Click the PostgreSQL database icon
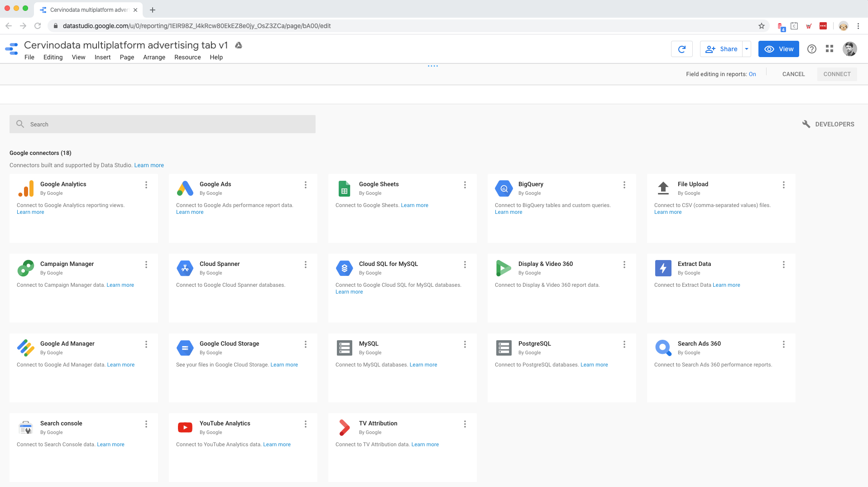This screenshot has width=868, height=487. point(504,348)
